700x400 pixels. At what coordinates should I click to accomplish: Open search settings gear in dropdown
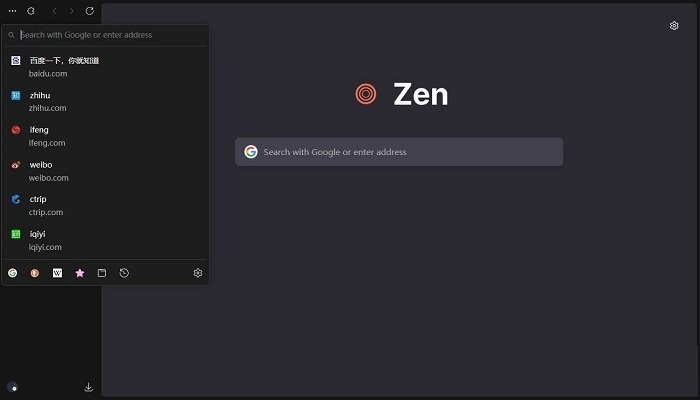click(x=198, y=273)
